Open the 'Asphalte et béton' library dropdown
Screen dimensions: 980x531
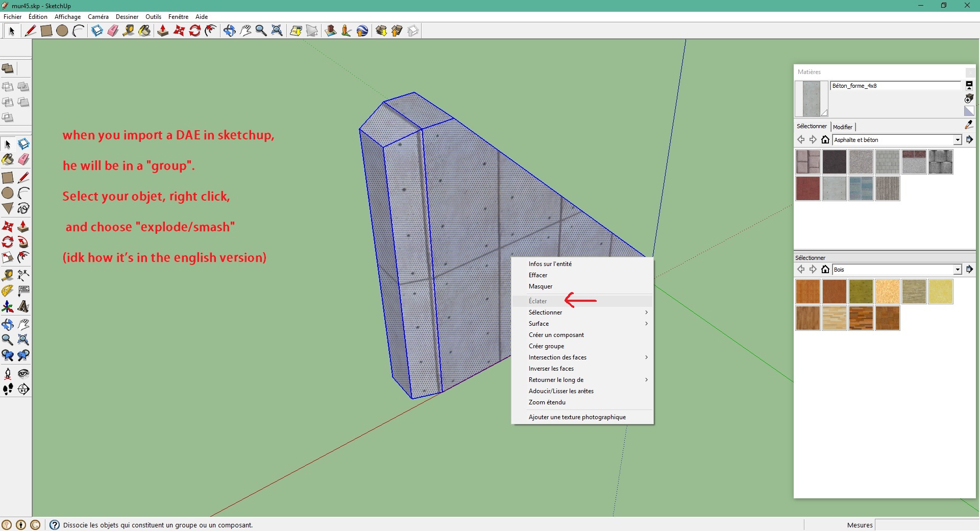pyautogui.click(x=958, y=140)
